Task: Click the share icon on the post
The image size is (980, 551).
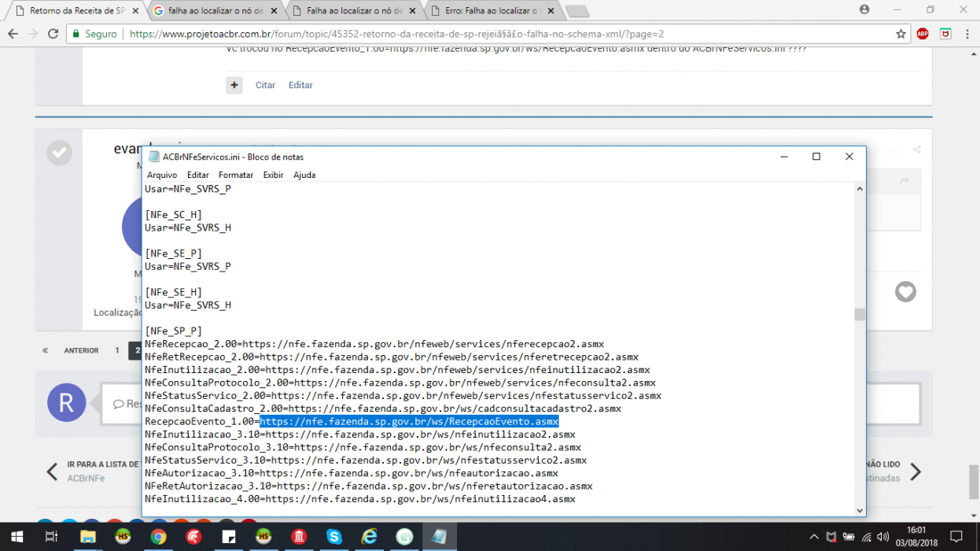Action: point(917,150)
